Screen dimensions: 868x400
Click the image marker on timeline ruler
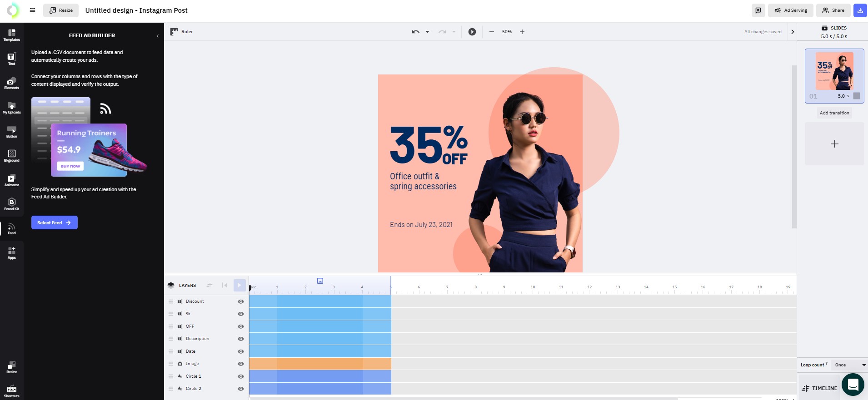pos(320,281)
